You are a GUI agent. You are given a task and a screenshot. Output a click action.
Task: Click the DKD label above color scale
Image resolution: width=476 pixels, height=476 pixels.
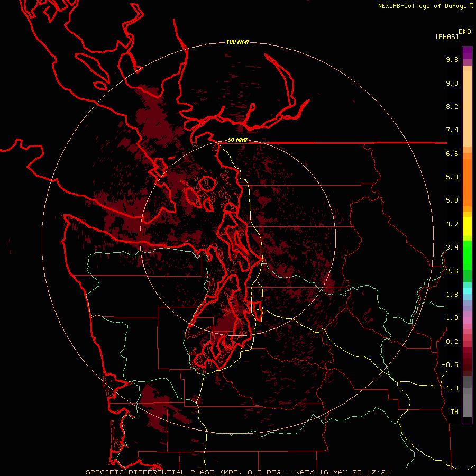pyautogui.click(x=465, y=32)
